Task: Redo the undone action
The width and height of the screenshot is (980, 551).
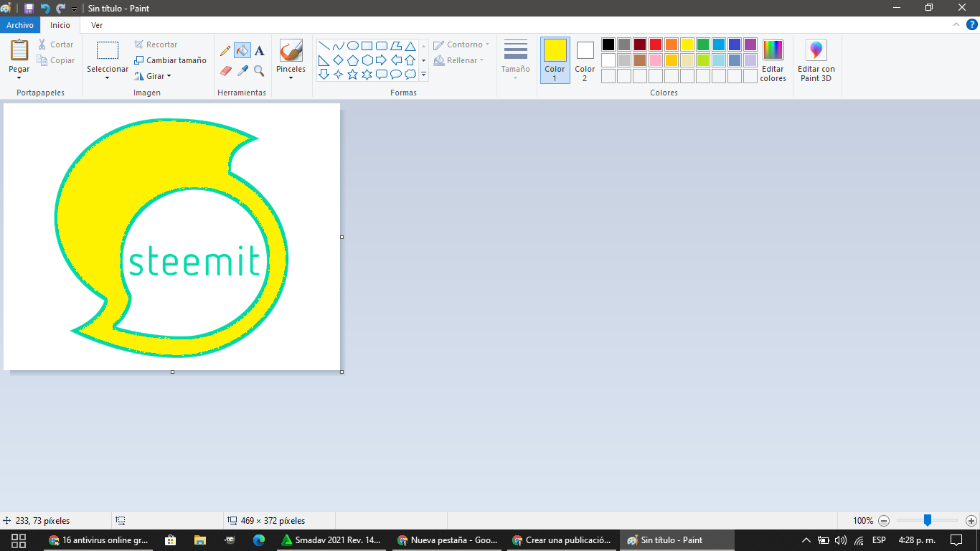Action: [x=61, y=8]
